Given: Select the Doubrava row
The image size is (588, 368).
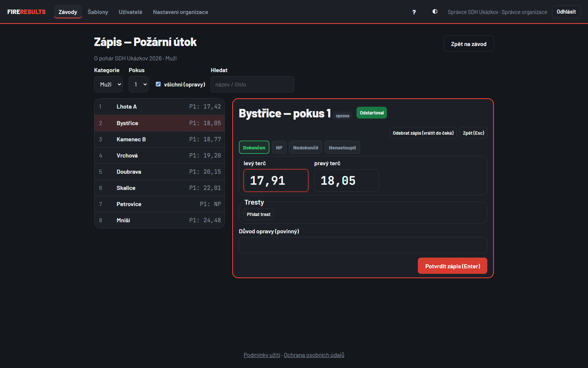Looking at the screenshot, I should 159,171.
